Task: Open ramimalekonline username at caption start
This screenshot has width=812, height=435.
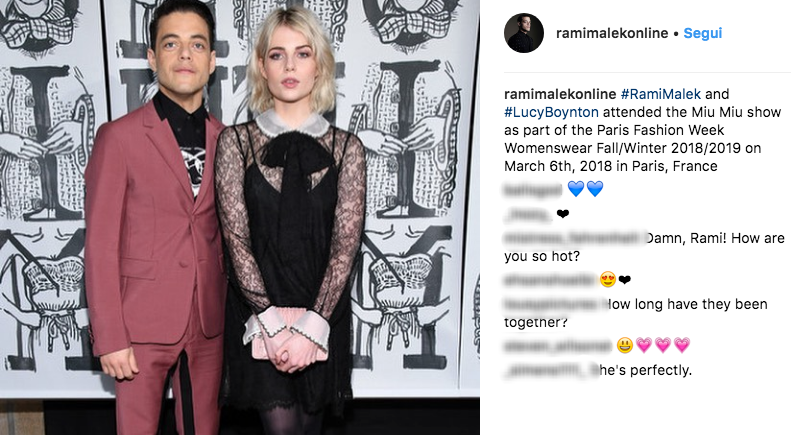Action: point(560,94)
